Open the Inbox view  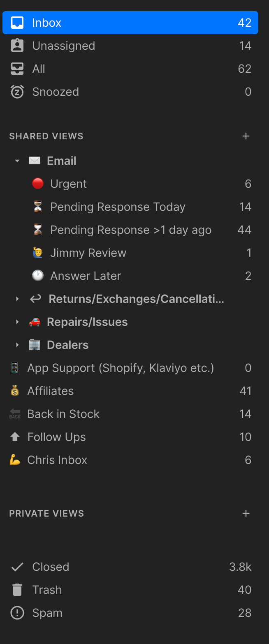(47, 23)
